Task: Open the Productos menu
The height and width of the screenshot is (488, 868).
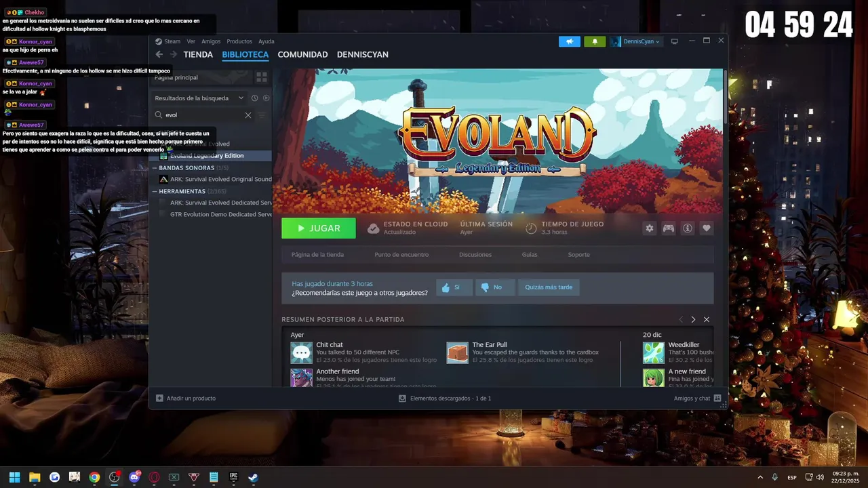Action: 239,41
